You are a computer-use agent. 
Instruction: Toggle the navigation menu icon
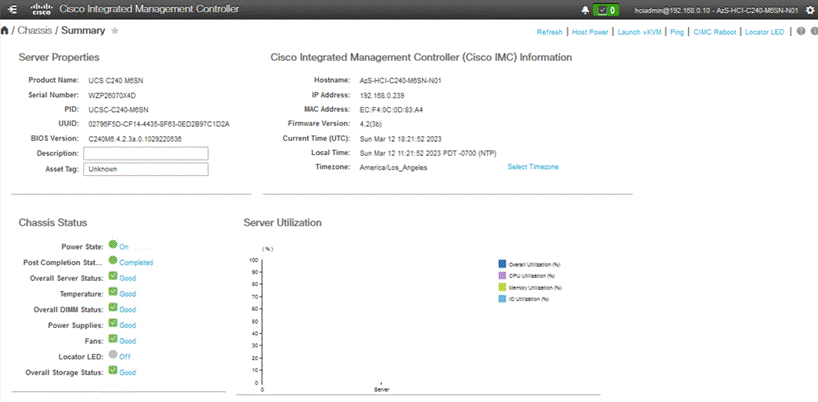(14, 9)
